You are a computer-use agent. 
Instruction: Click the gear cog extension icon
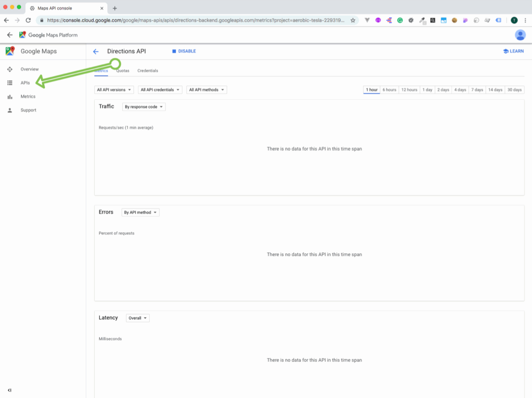[x=411, y=20]
